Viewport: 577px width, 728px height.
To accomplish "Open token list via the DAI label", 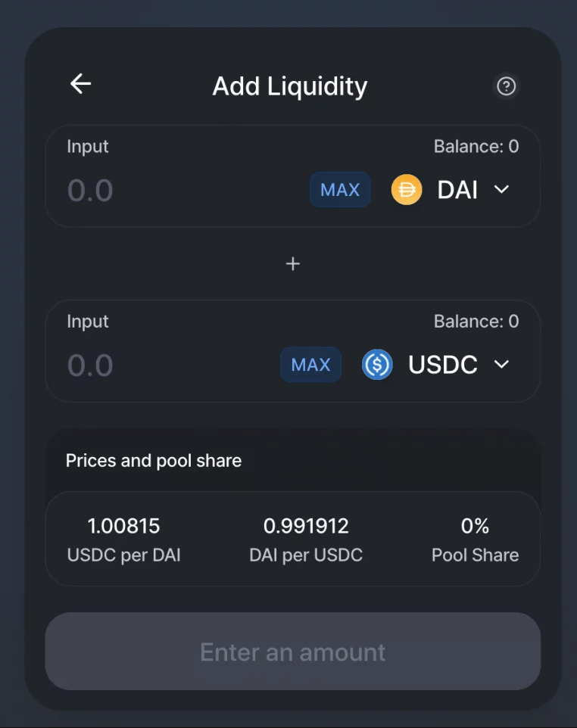I will coord(457,189).
